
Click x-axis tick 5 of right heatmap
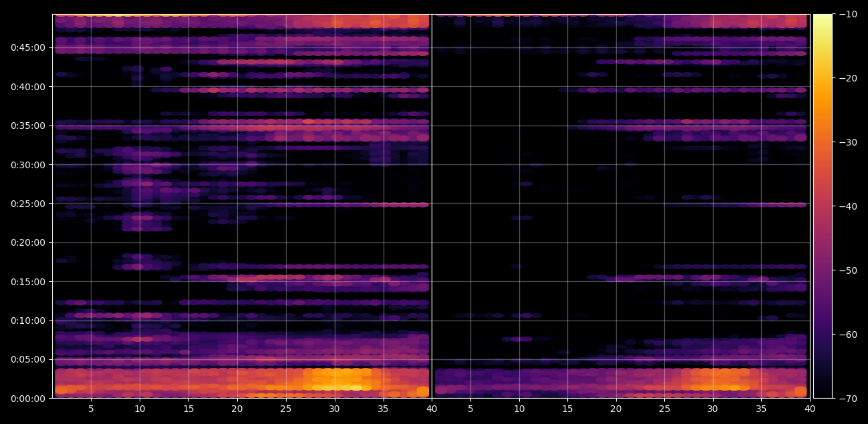click(470, 408)
